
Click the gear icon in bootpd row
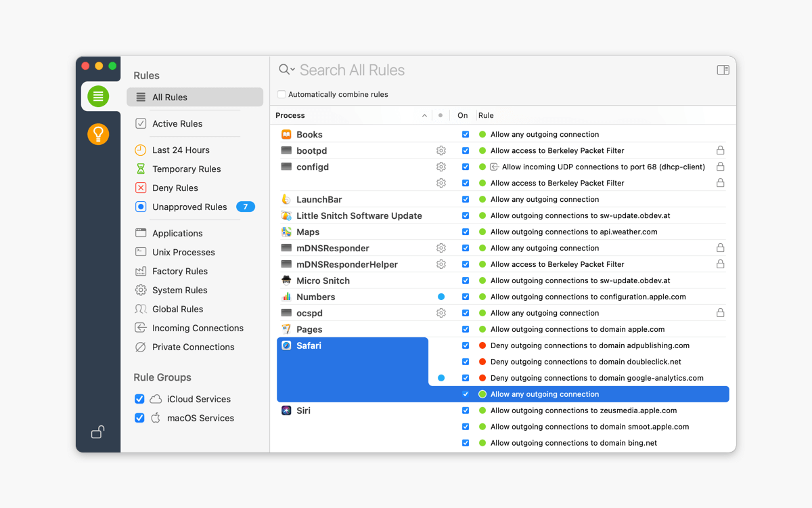[x=441, y=150]
